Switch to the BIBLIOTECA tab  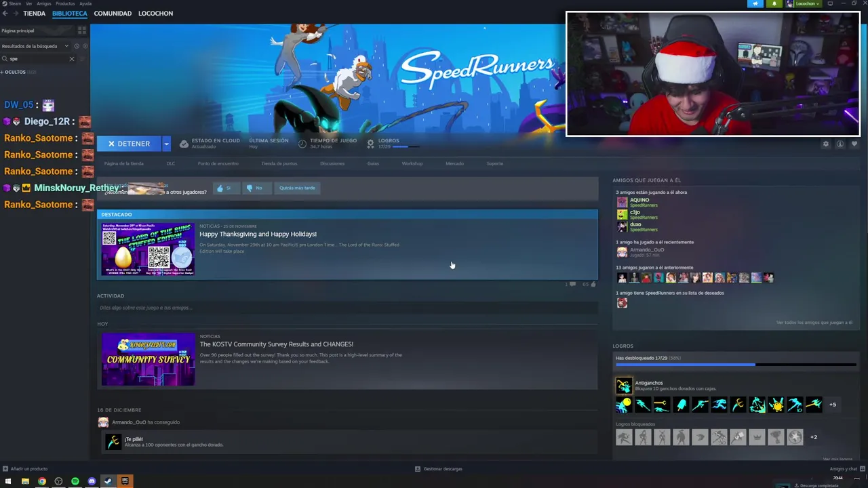tap(70, 14)
